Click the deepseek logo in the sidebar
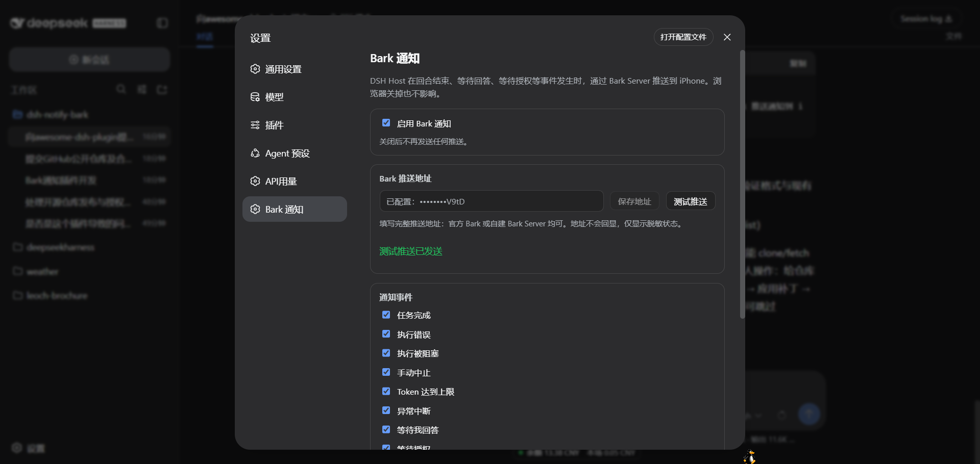The height and width of the screenshot is (464, 980). point(68,23)
